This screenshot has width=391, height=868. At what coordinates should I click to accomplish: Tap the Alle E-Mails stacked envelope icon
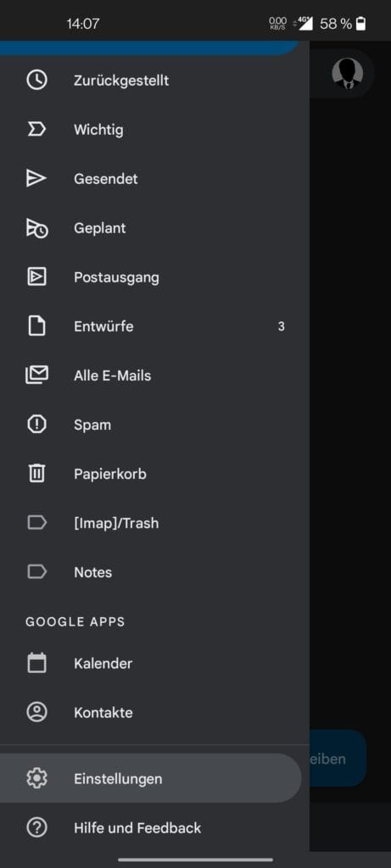point(36,376)
